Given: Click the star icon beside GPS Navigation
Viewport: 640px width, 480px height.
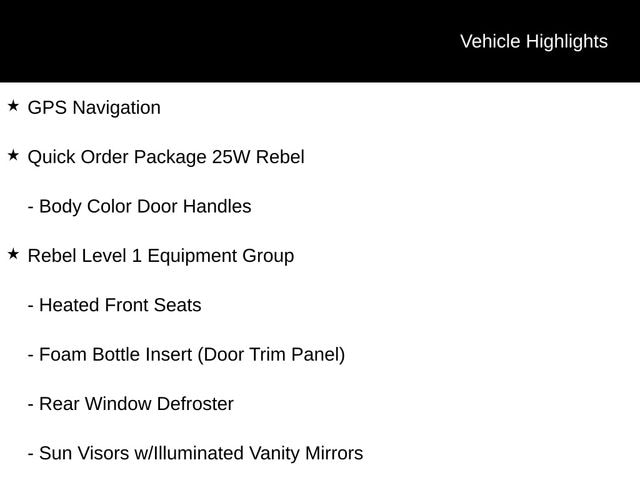Looking at the screenshot, I should click(13, 106).
